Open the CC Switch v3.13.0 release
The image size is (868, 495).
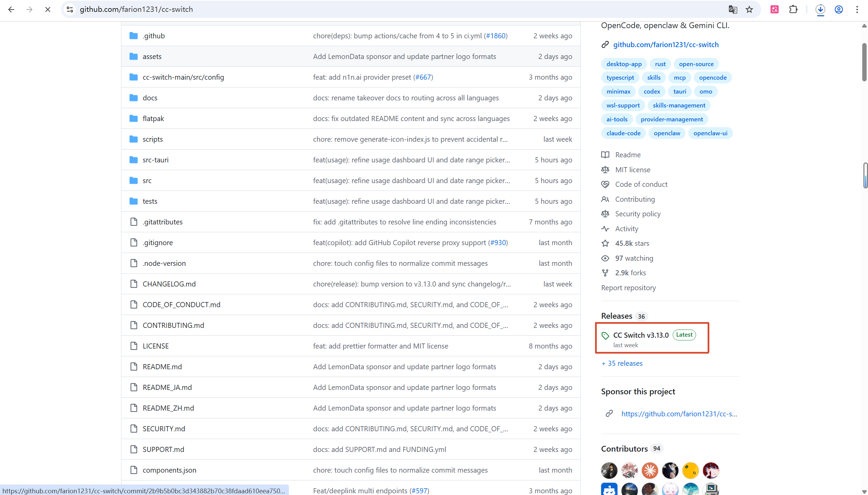tap(640, 335)
